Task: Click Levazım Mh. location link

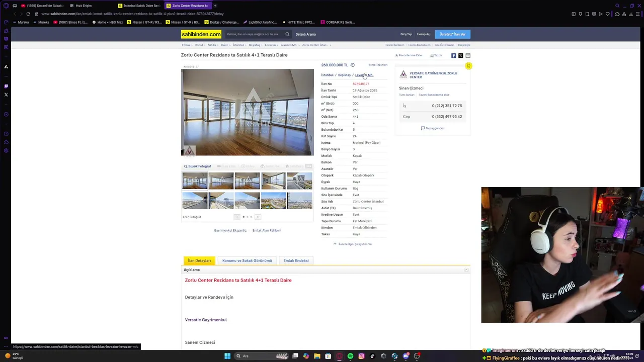Action: pyautogui.click(x=364, y=75)
